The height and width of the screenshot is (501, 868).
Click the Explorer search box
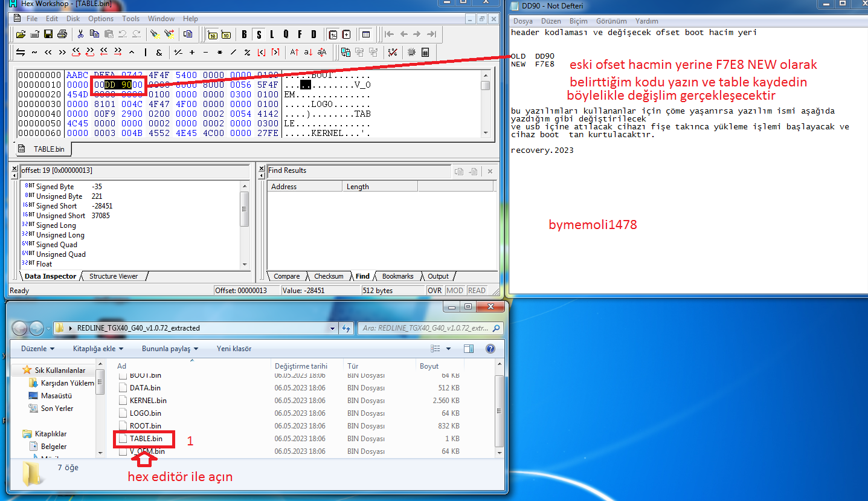(x=430, y=328)
